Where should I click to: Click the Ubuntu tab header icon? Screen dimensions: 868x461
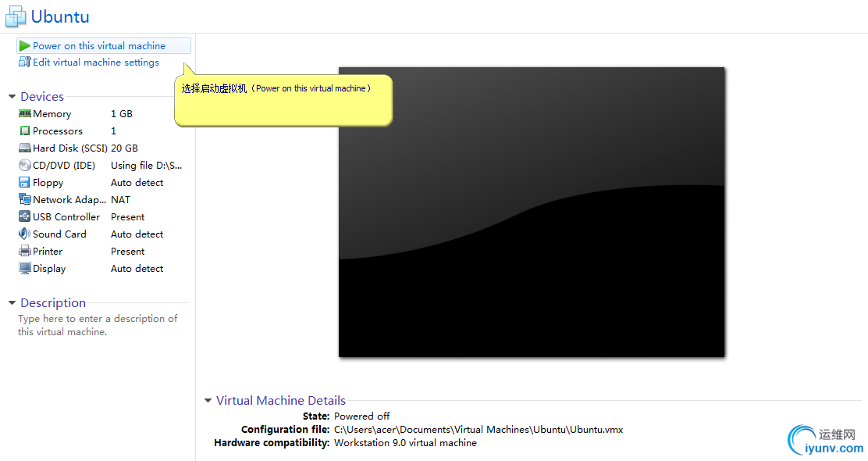[x=16, y=16]
